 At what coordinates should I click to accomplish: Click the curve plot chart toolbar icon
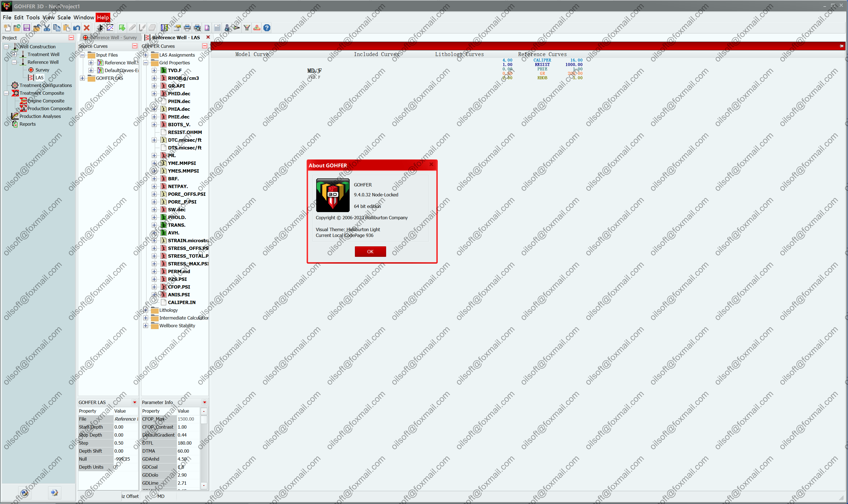click(x=110, y=28)
